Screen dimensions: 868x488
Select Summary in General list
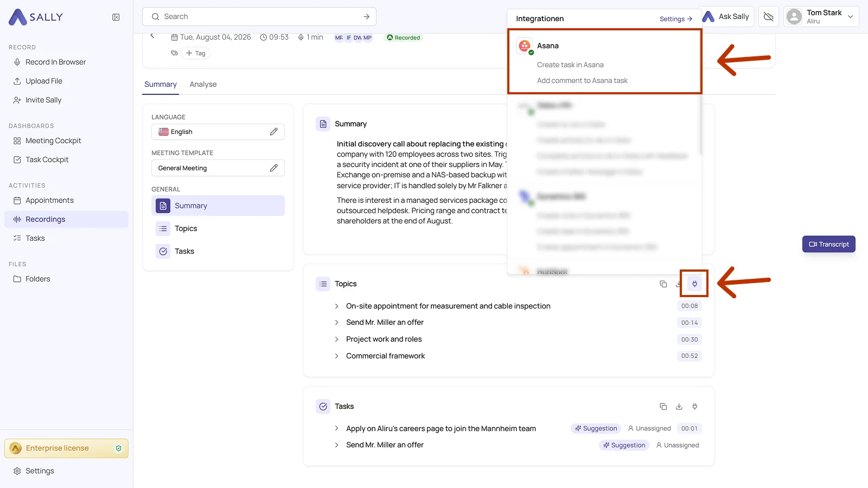pos(218,206)
